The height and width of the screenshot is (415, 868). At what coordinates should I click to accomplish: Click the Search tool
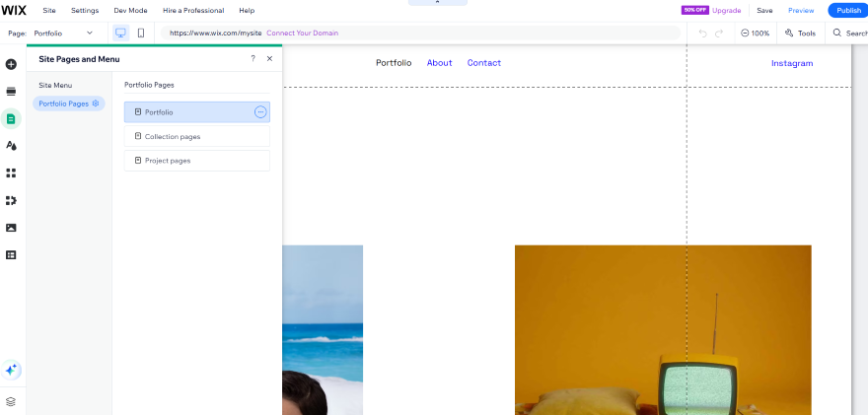pos(849,34)
